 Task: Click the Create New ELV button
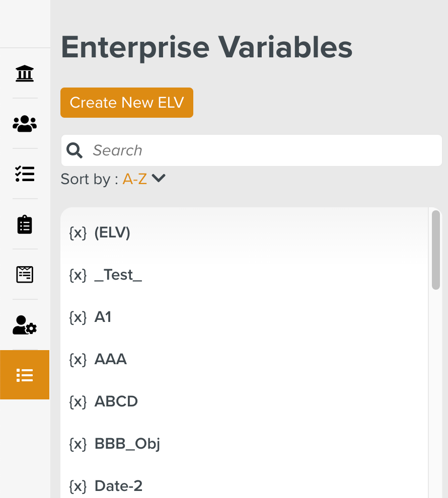[127, 103]
